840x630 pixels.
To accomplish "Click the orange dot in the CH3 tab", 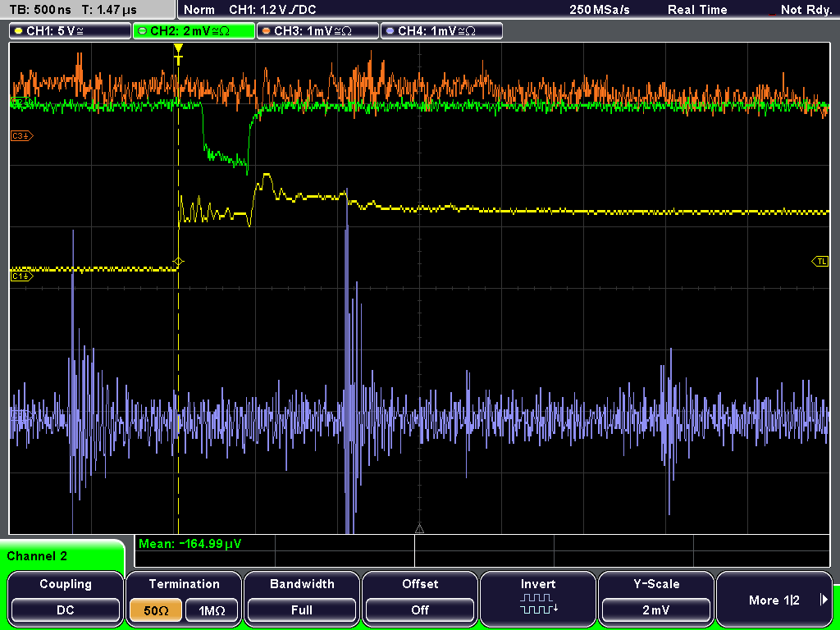I will [266, 31].
